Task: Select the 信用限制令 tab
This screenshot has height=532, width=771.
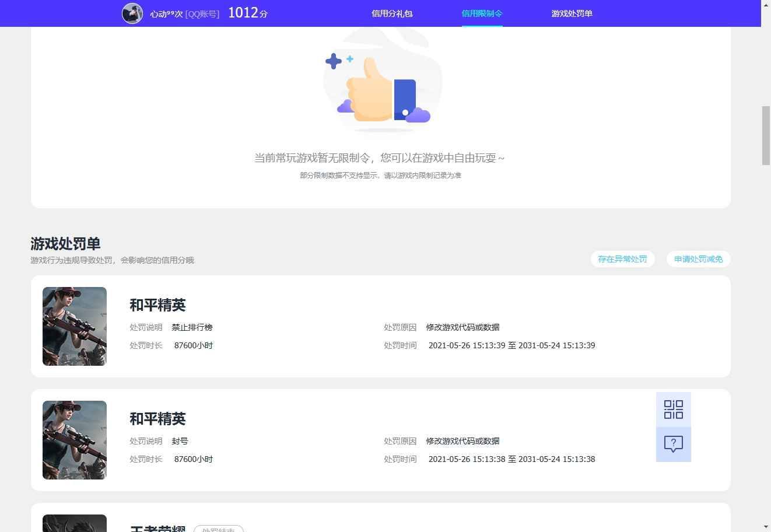Action: (482, 13)
